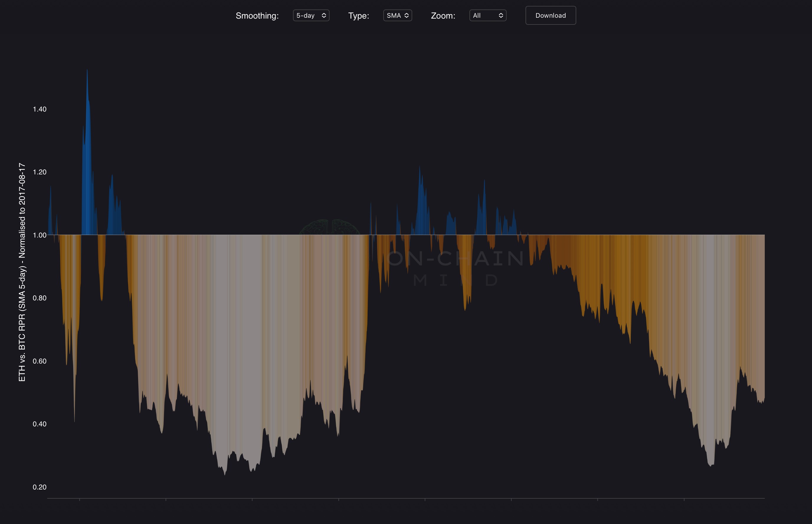Click the 0.60 y-axis label
This screenshot has width=812, height=524.
click(40, 361)
